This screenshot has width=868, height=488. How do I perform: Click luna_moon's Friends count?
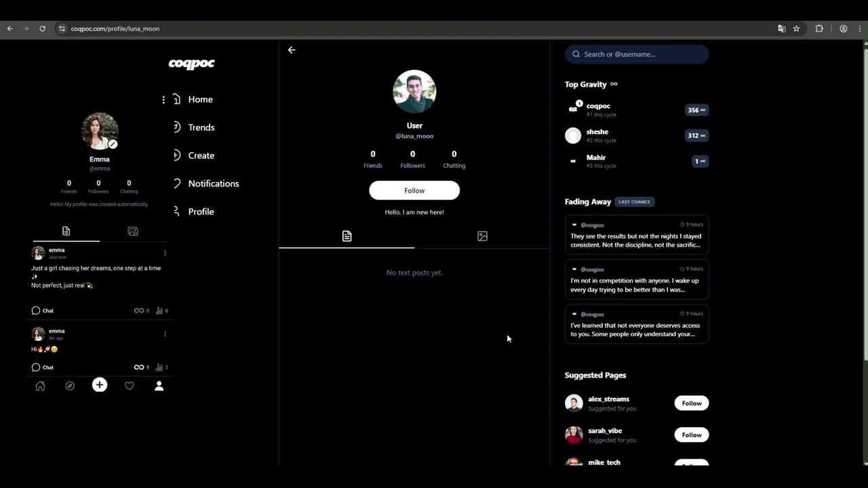[373, 159]
